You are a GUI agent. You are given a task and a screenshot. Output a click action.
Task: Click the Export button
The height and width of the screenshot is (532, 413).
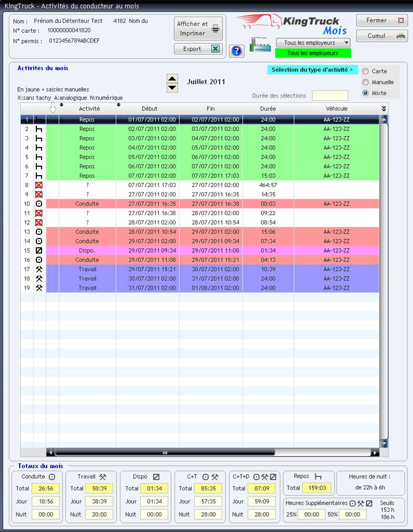coord(198,49)
